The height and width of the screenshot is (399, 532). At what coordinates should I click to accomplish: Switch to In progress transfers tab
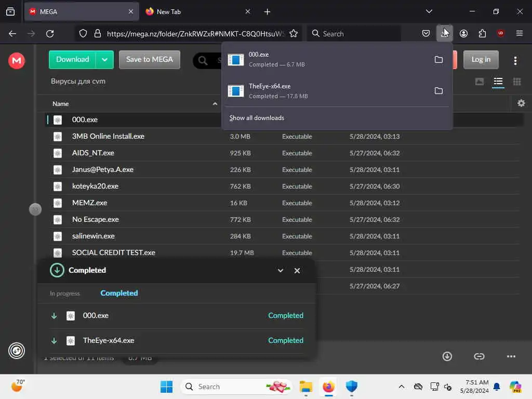click(65, 294)
